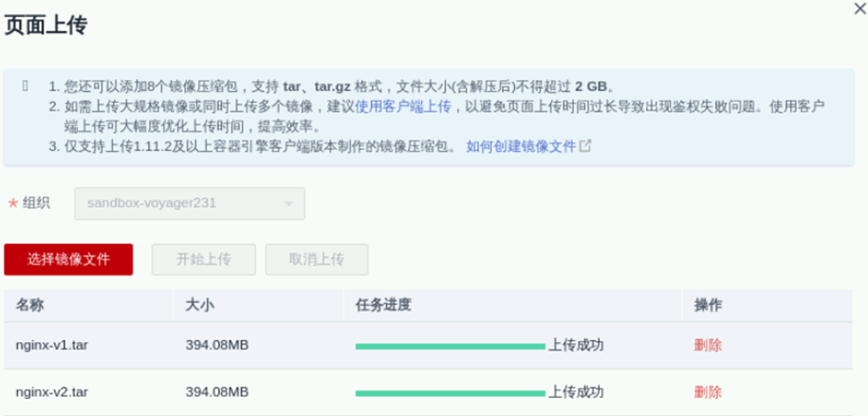Viewport: 868px width, 416px height.
Task: Click the 开始上传 button
Action: coord(204,258)
